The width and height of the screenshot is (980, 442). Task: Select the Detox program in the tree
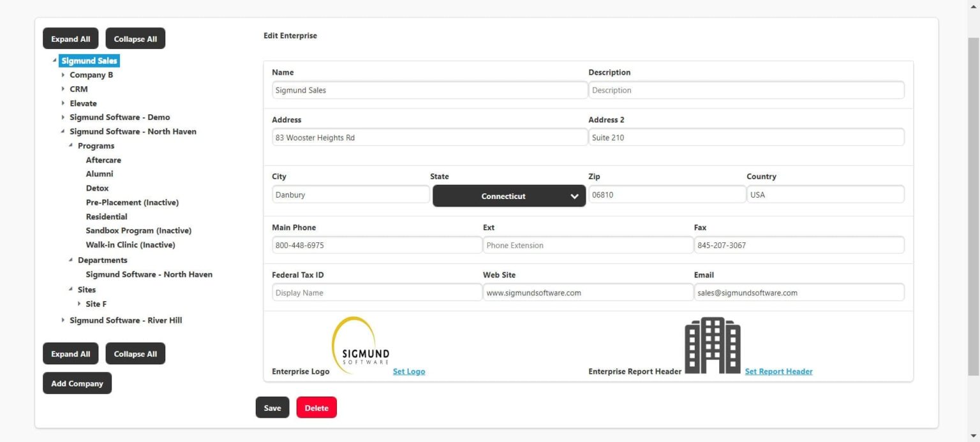tap(97, 188)
